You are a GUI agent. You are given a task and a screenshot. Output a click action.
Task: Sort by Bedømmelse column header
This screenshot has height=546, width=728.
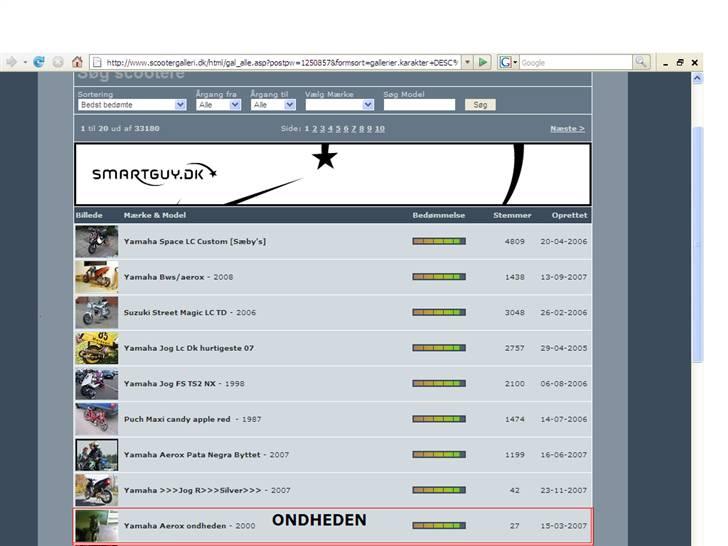(438, 215)
